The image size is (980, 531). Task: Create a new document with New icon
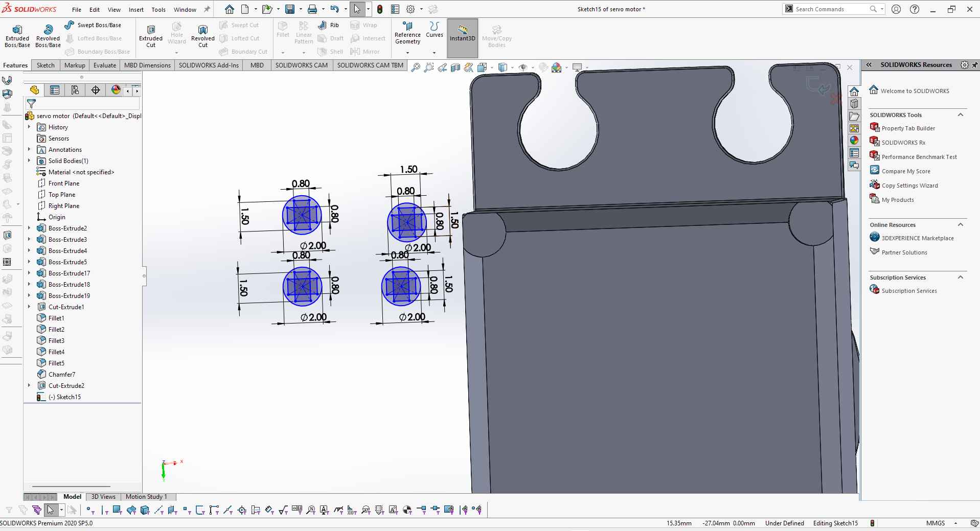click(x=245, y=9)
